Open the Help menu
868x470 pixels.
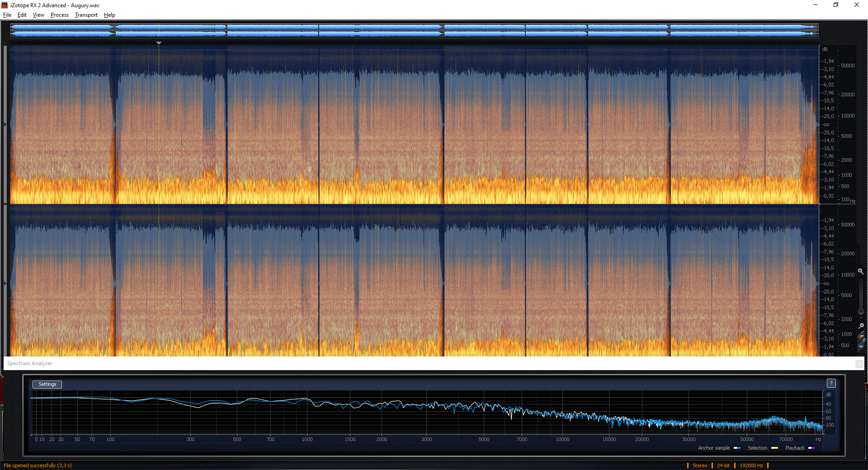[x=109, y=15]
